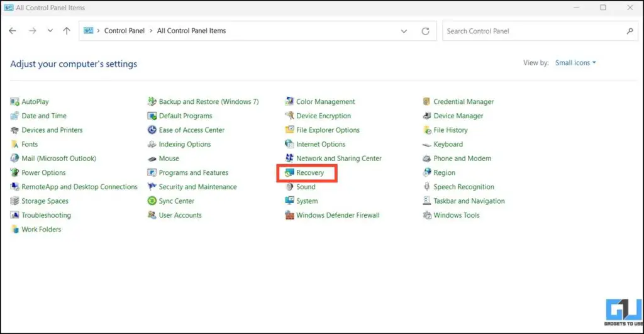
Task: Select Control Panel in the breadcrumb path
Action: (x=124, y=31)
